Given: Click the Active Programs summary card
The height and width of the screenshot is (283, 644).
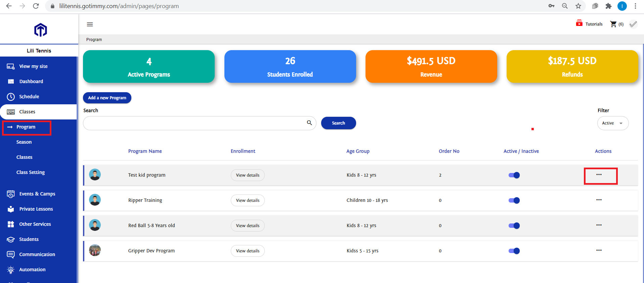Looking at the screenshot, I should (149, 67).
